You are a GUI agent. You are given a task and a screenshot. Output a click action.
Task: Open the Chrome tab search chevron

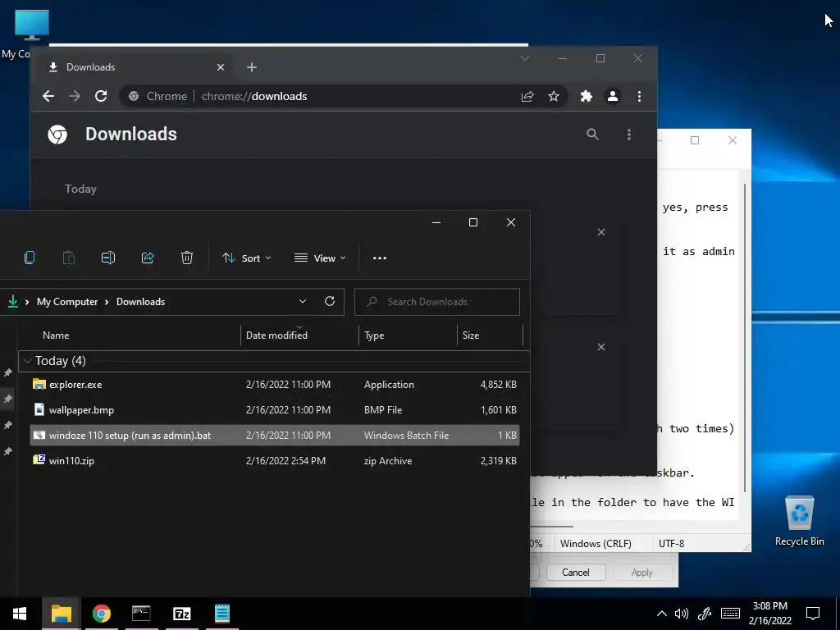click(525, 58)
